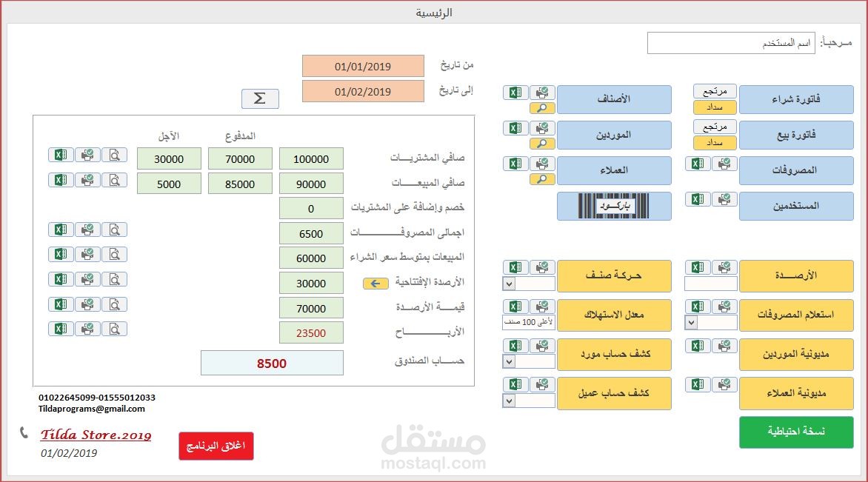
Task: Print المستخدمين list
Action: click(724, 198)
